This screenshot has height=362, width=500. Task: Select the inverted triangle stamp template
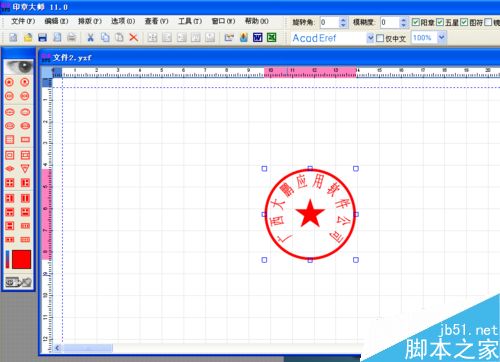point(25,169)
